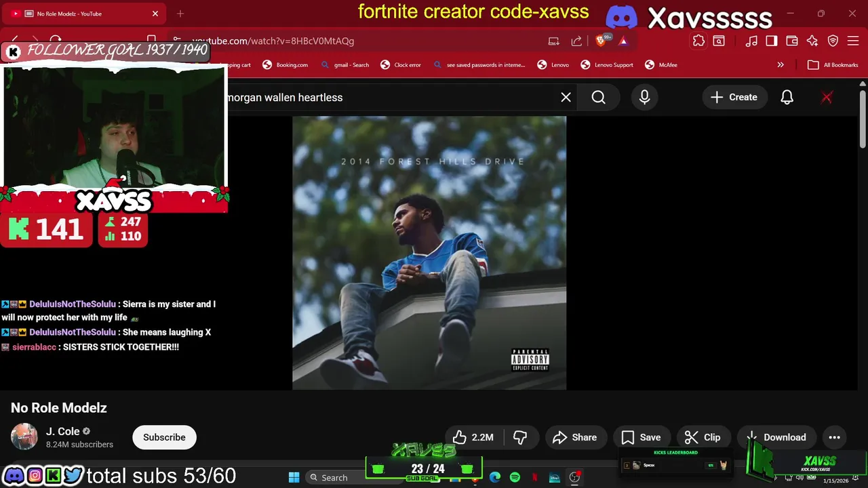Open the Windows Start menu

pyautogui.click(x=294, y=477)
